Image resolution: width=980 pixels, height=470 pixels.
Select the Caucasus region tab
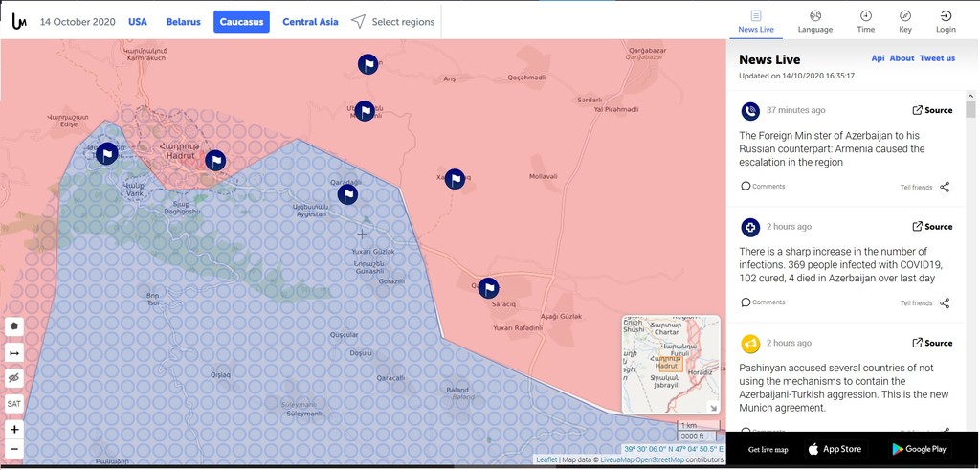241,22
